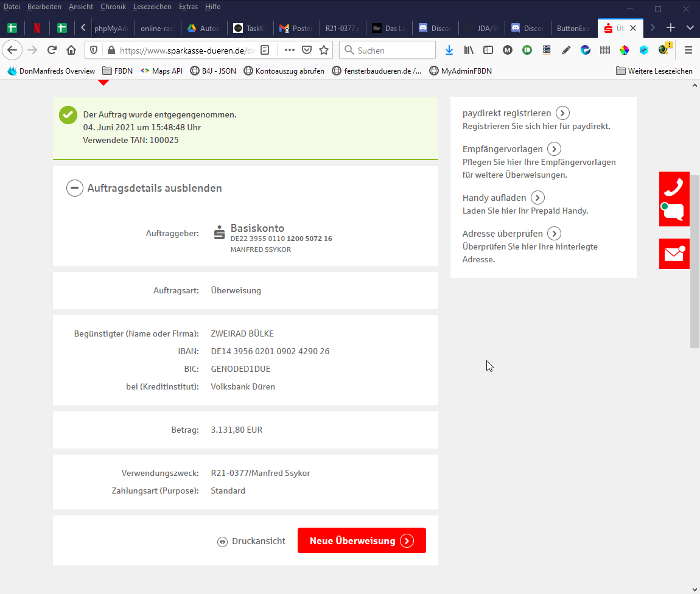Expand the list all tabs dropdown arrow
Image resolution: width=700 pixels, height=594 pixels.
click(x=690, y=28)
